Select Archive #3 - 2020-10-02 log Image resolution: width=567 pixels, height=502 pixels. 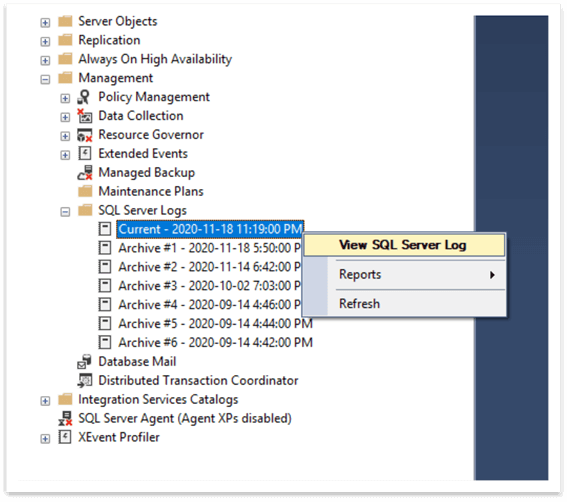[x=209, y=286]
